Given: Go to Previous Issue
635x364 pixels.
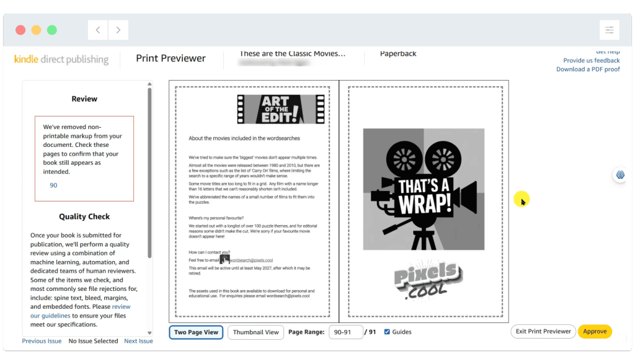Looking at the screenshot, I should pyautogui.click(x=42, y=341).
